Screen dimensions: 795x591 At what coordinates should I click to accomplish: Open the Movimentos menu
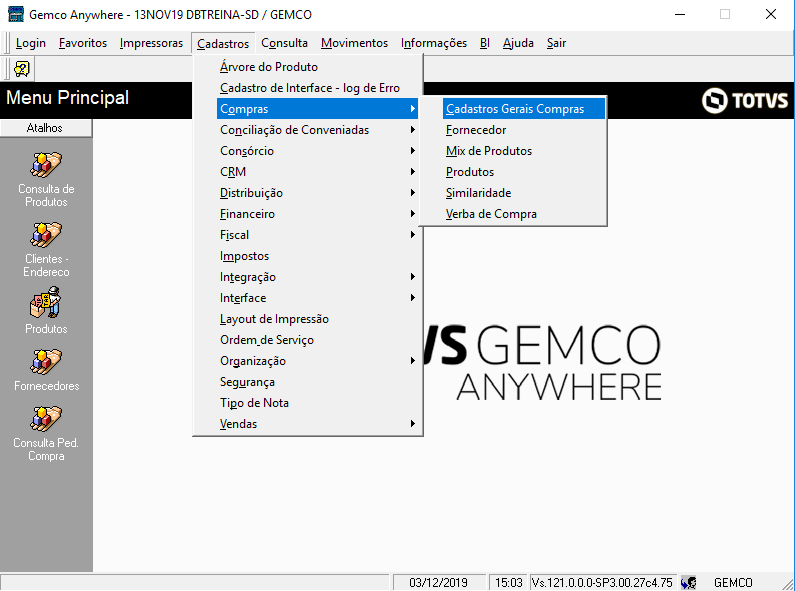(x=354, y=43)
